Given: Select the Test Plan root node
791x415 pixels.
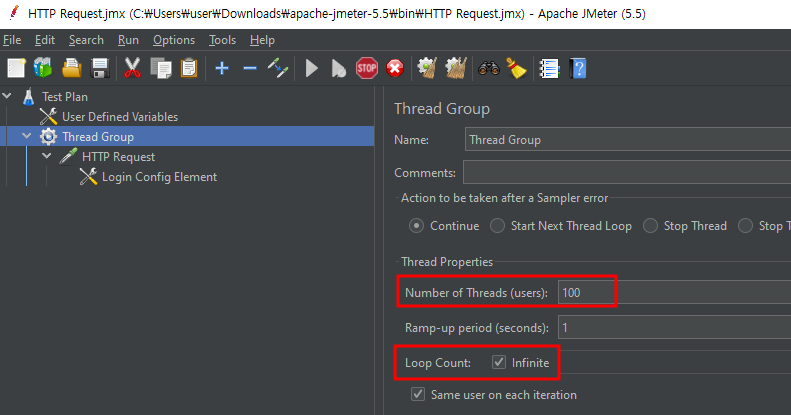Looking at the screenshot, I should (65, 97).
